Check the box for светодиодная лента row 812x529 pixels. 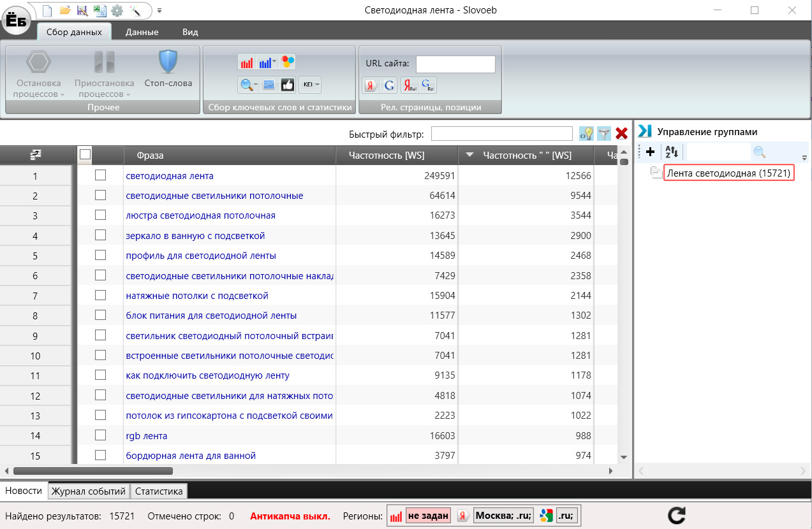coord(100,175)
